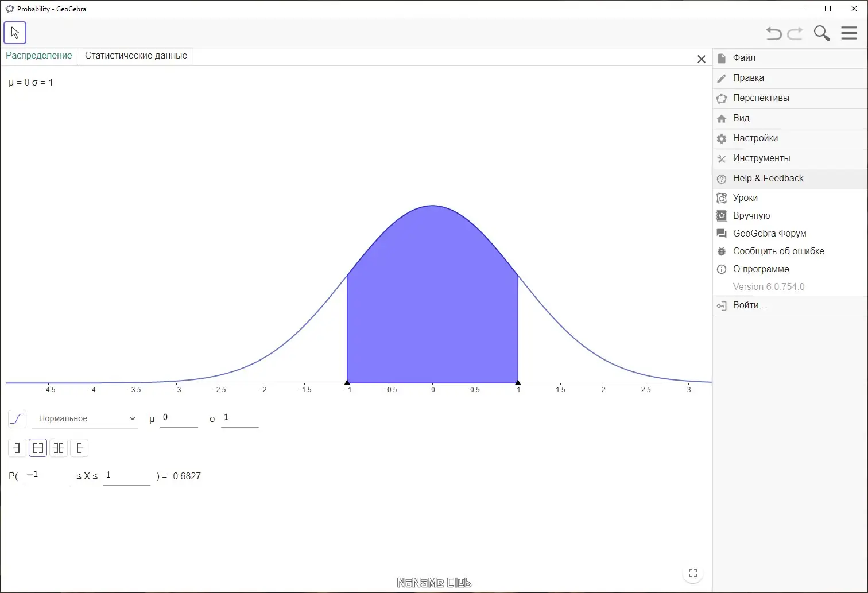Select the right-sided interval button
Viewport: 868px width, 593px height.
click(x=79, y=448)
